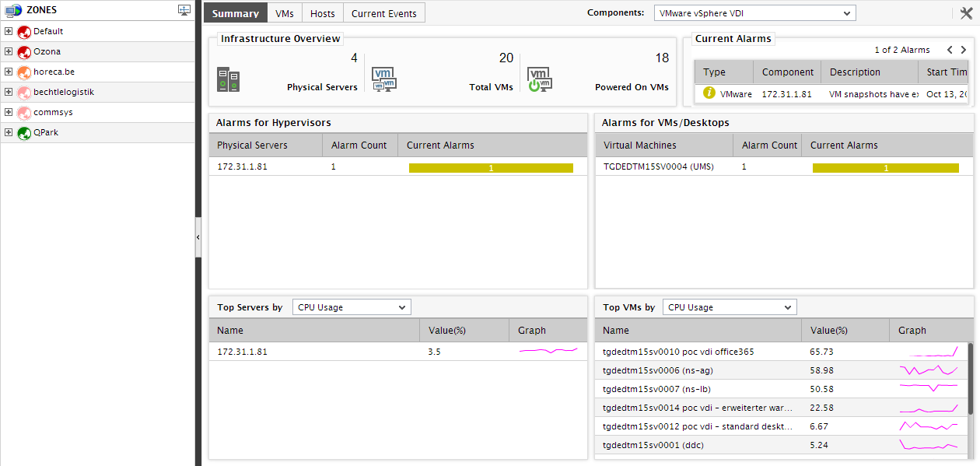Click Alarm Count header in Alarms for Hypervisors
980x466 pixels.
coord(359,145)
